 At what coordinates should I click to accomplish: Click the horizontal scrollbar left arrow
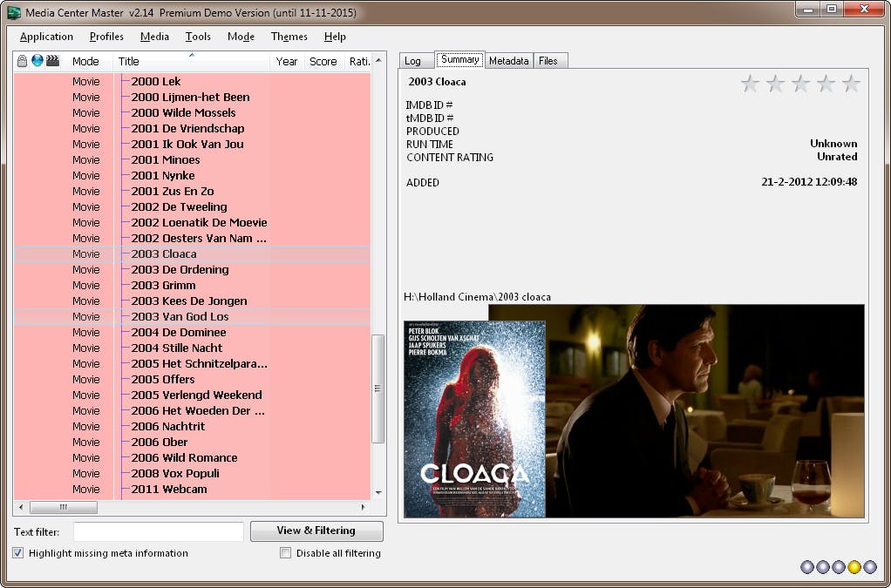(21, 507)
